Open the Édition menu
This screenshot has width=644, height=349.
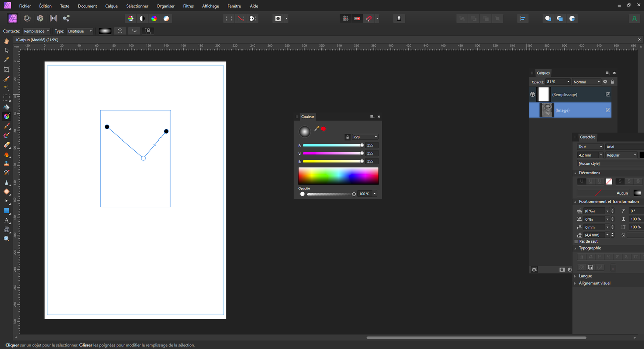point(45,6)
